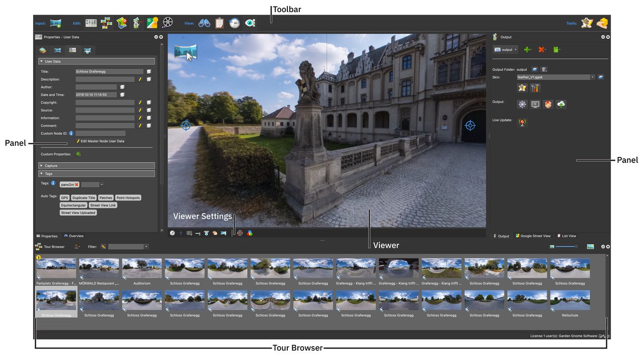Screen dimensions: 644x356
Task: Open the Skin Editor tools icon
Action: 535,88
